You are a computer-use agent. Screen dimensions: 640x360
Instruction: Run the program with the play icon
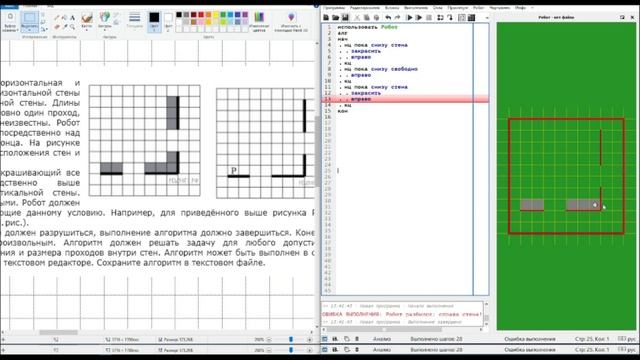[x=409, y=18]
